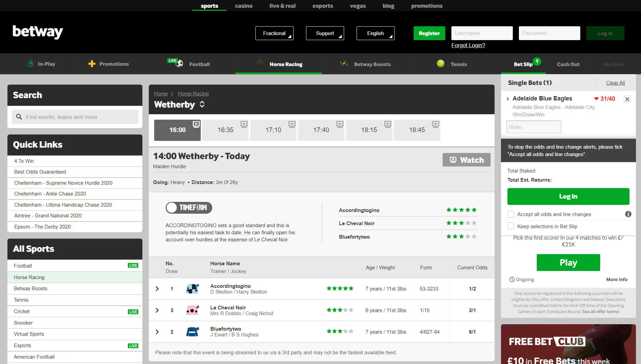Click Le Cheval Noir's pink silks icon
Screen dimensions: 641x364
192,310
